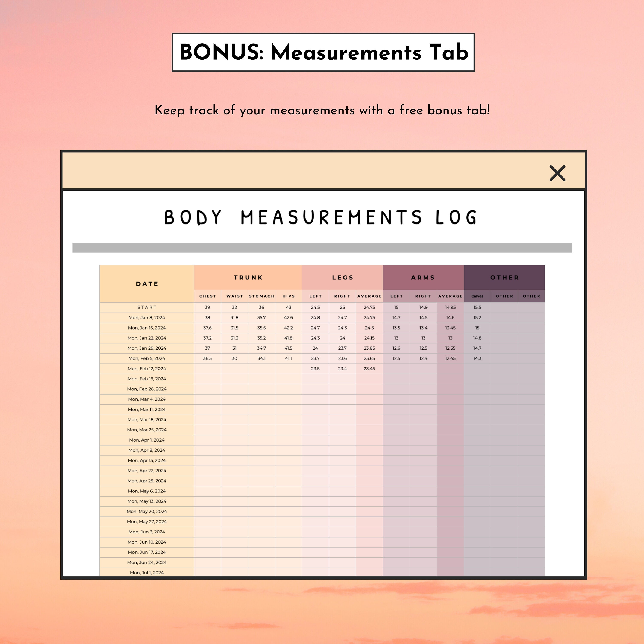Select the CHEST subcolumn header
The width and height of the screenshot is (644, 644).
click(207, 296)
